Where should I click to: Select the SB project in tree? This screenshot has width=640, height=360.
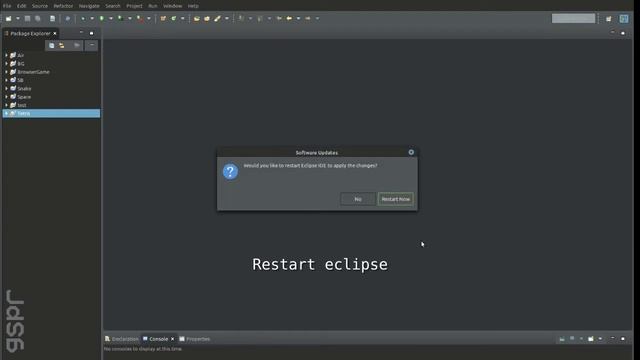click(20, 80)
